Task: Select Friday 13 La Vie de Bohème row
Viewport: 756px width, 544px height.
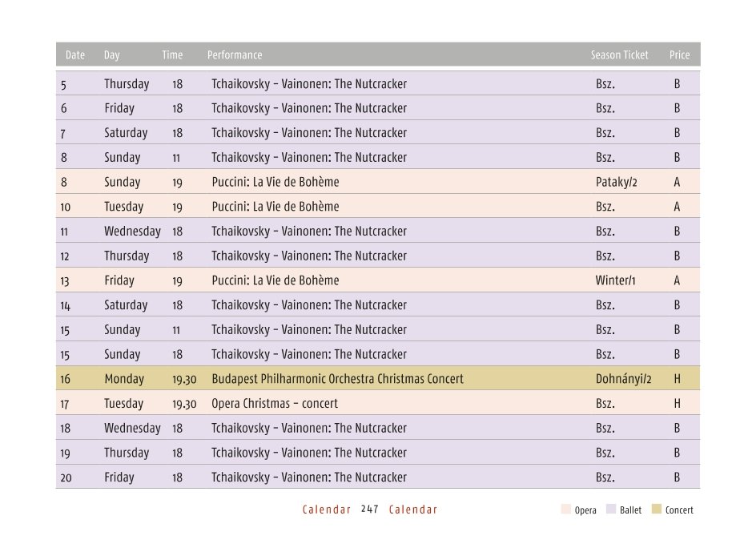Action: [378, 280]
